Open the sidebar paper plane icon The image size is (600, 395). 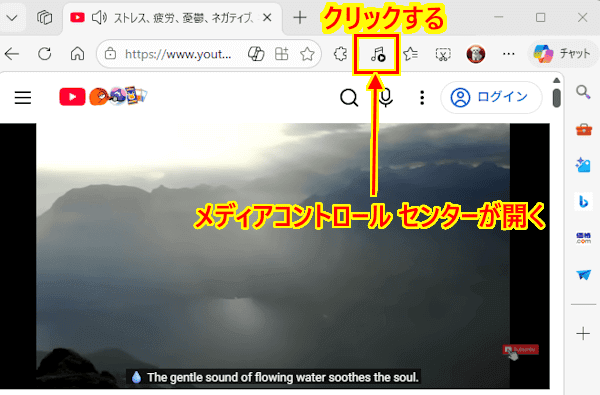coord(584,274)
